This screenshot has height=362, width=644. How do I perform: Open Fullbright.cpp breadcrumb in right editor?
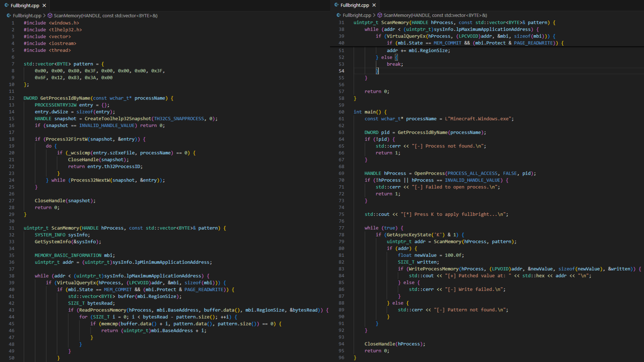point(357,15)
